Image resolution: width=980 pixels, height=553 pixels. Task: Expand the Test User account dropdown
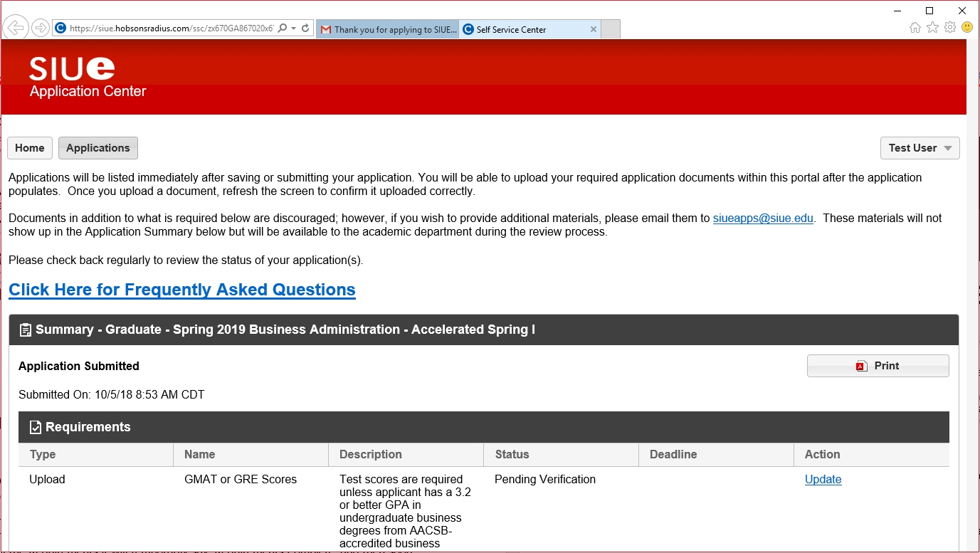[x=920, y=148]
